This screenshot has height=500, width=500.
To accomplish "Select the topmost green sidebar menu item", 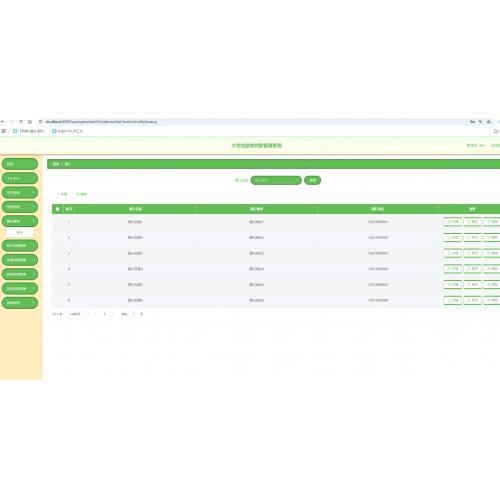I will click(x=20, y=164).
